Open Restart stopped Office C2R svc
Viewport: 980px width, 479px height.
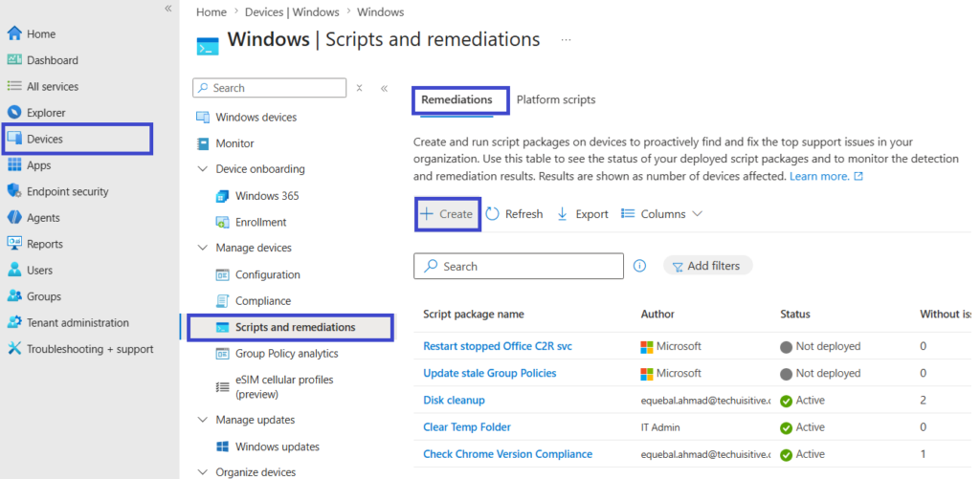498,346
